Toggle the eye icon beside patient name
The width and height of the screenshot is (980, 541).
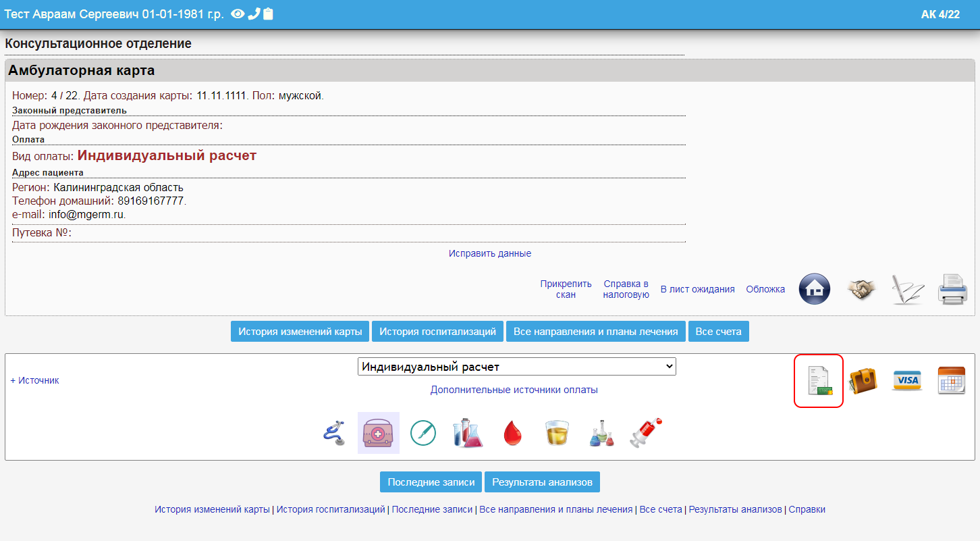pos(238,14)
